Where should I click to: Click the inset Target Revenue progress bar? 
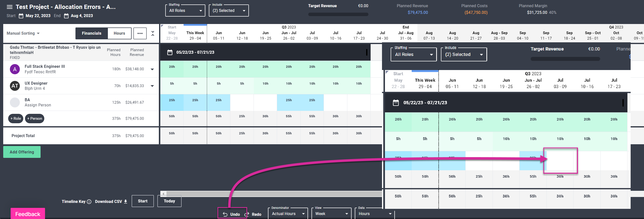coord(565,59)
